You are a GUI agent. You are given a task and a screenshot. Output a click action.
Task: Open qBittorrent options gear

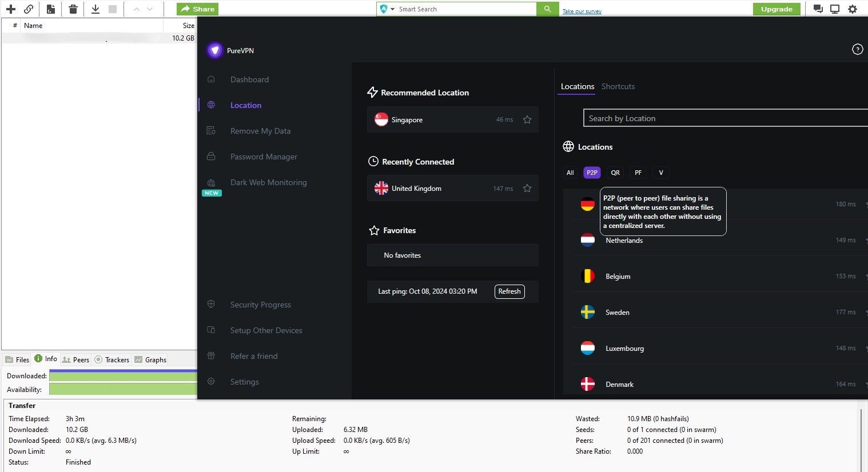click(853, 9)
